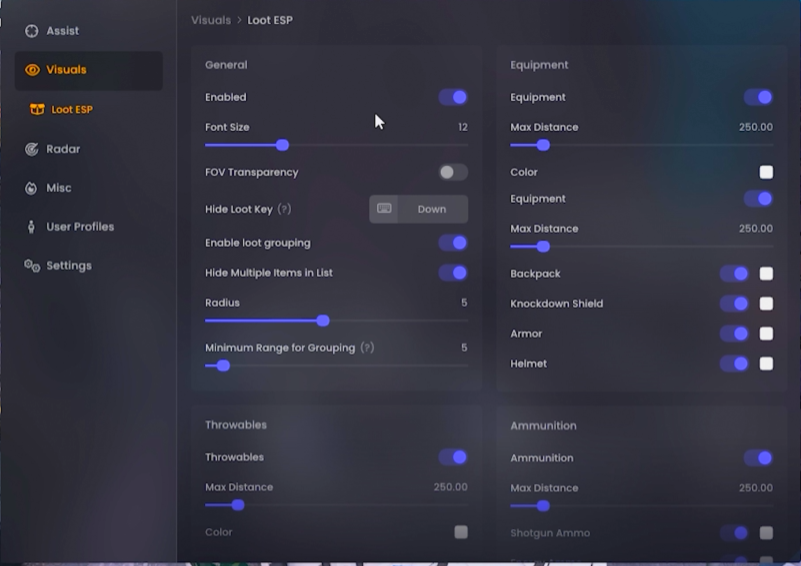The width and height of the screenshot is (801, 566).
Task: Adjust the Font Size slider handle
Action: click(282, 146)
